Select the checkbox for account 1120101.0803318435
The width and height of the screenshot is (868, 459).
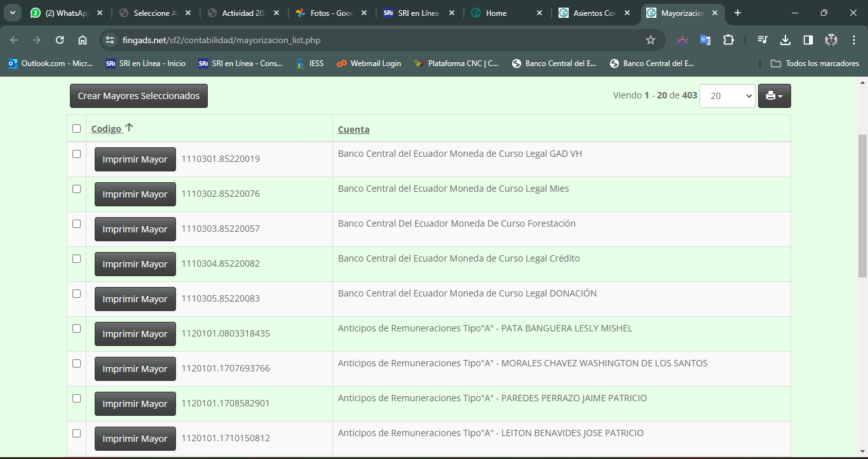pyautogui.click(x=77, y=328)
